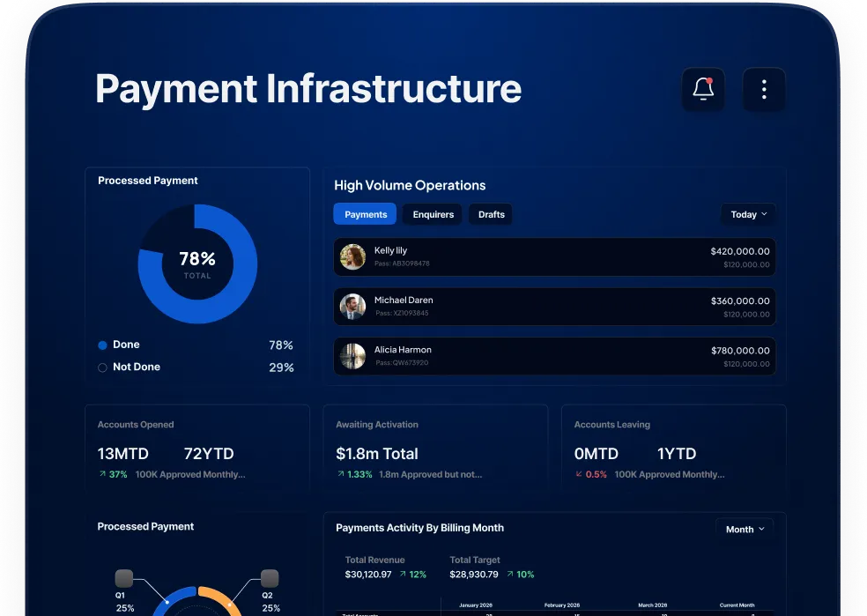Click the Pass: QW673920 text
The image size is (867, 616).
[x=402, y=363]
